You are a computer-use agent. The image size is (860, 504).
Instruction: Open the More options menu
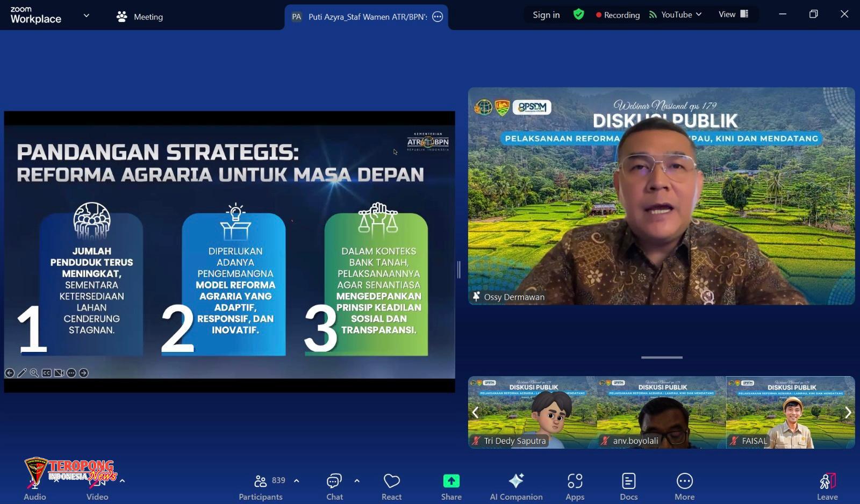(x=684, y=486)
